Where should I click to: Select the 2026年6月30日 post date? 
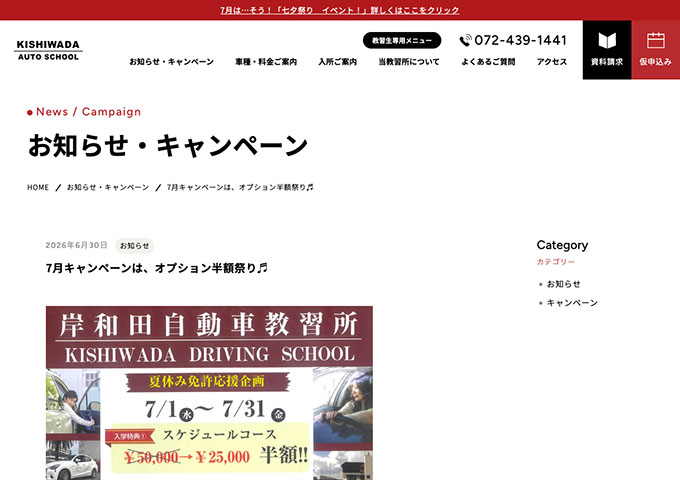click(76, 245)
